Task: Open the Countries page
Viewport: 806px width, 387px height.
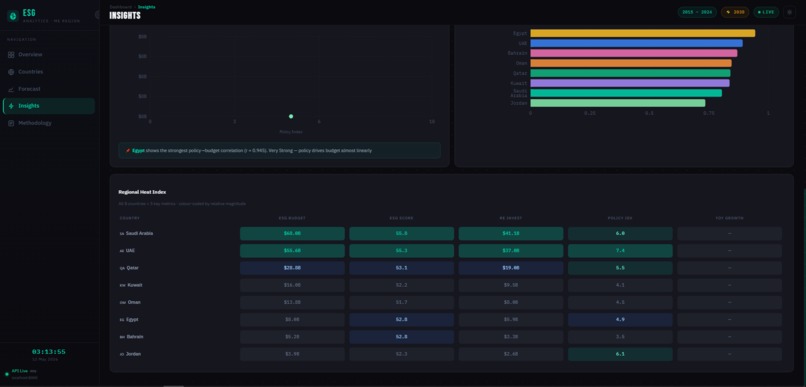Action: tap(49, 72)
